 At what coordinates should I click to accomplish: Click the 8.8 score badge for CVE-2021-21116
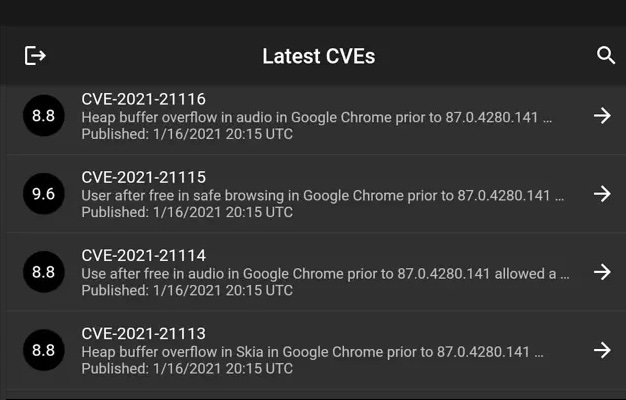point(43,116)
